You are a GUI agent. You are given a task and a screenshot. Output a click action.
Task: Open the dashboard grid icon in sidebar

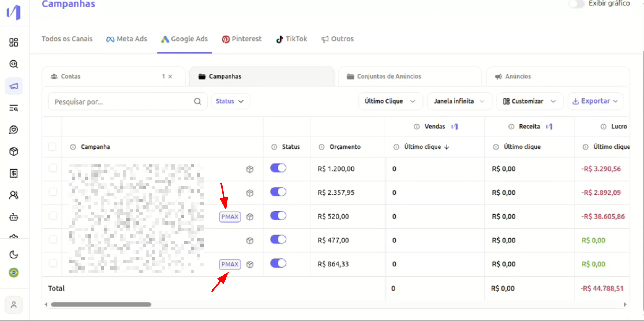coord(14,42)
